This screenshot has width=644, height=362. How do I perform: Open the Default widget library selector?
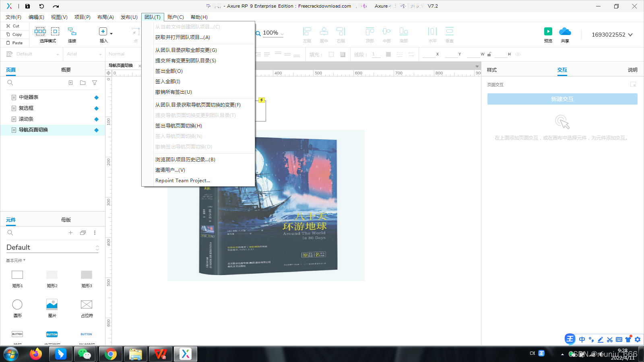[x=52, y=247]
